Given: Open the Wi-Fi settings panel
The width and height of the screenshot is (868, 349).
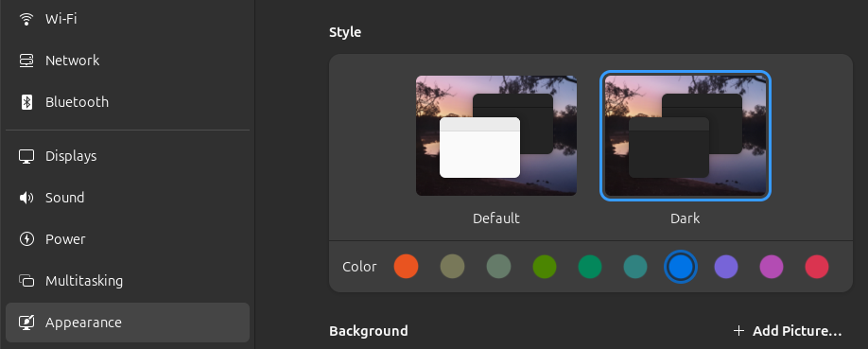Looking at the screenshot, I should coord(128,19).
